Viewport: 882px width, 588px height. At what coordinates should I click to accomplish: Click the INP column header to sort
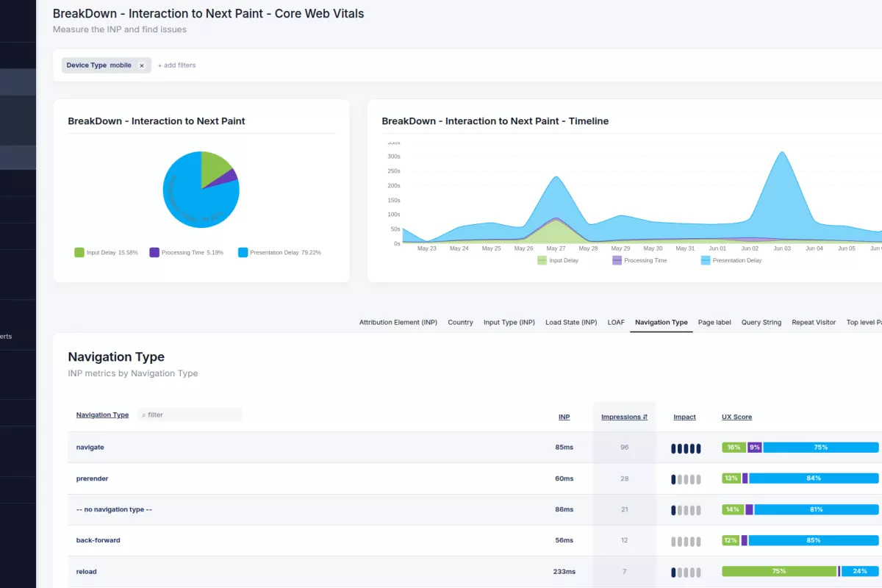click(564, 417)
